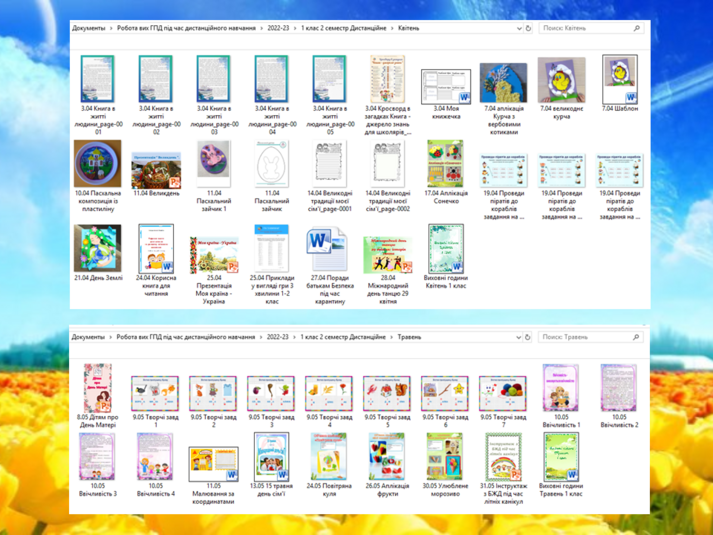Select image 9.05 Творчі завд 1
Image resolution: width=713 pixels, height=535 pixels.
pos(156,402)
